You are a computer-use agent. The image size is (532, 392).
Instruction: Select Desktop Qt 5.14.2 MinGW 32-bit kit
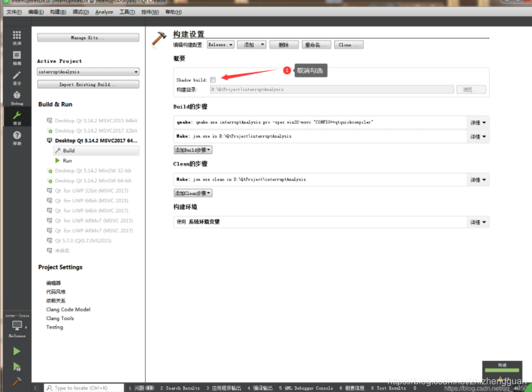(93, 171)
